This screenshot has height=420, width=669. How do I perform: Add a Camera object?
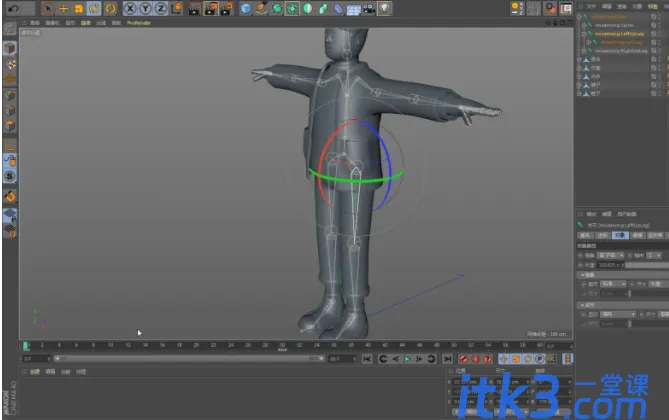(369, 9)
